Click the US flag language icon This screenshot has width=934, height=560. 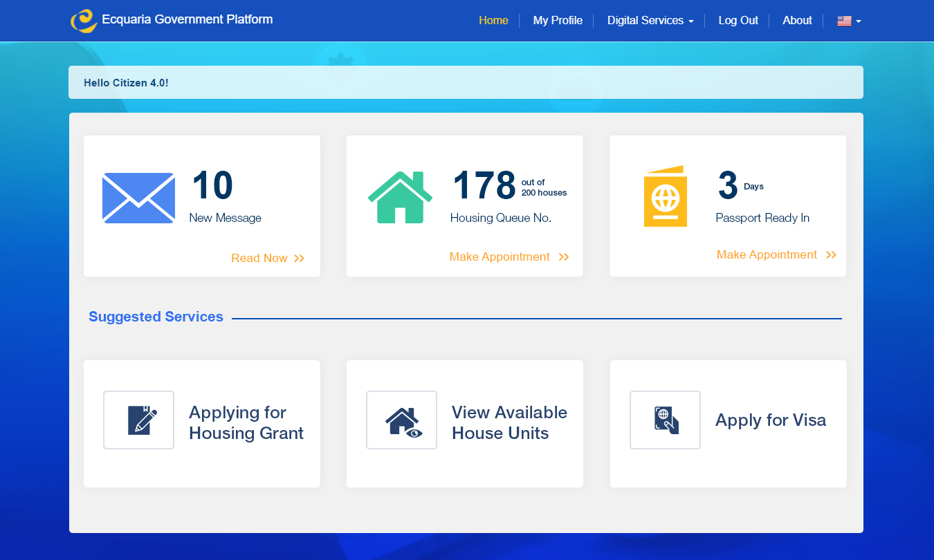[x=844, y=21]
